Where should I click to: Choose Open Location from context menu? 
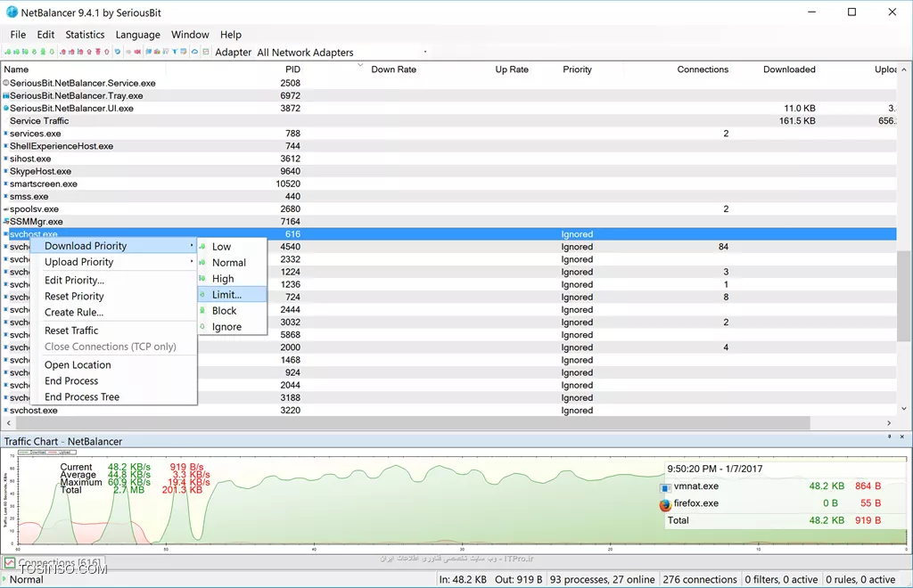(113, 364)
